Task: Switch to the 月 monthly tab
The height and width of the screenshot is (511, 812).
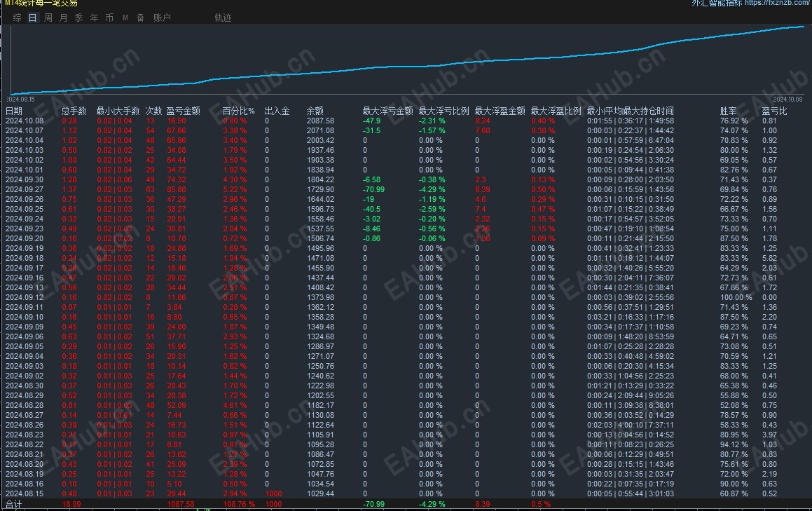Action: (x=63, y=18)
